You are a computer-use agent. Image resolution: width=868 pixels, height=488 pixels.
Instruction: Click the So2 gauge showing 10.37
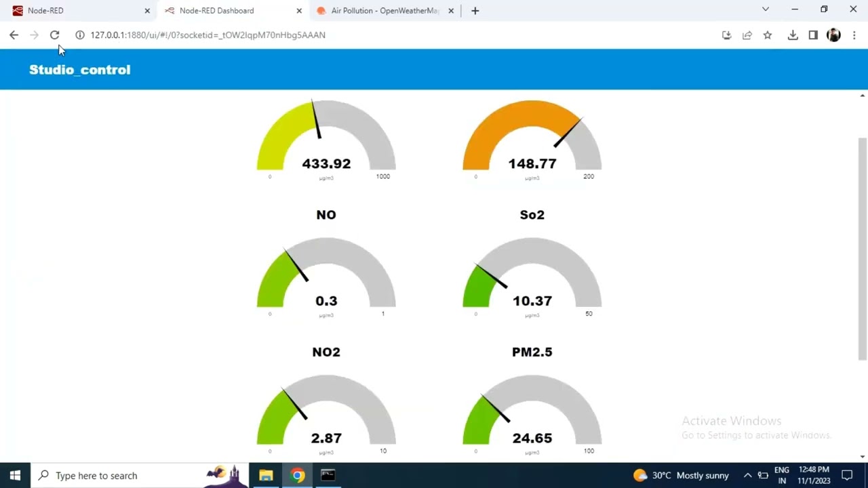tap(532, 277)
